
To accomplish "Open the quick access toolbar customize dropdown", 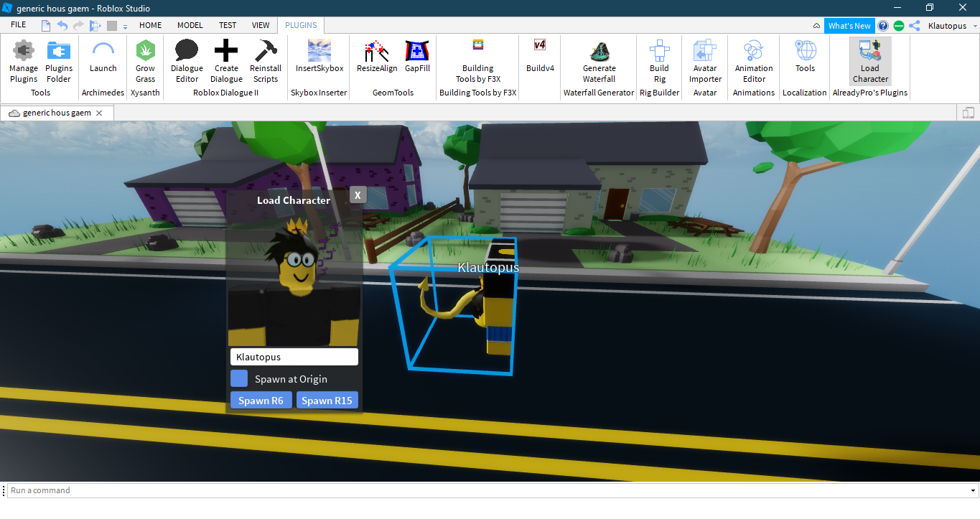I will [x=125, y=27].
